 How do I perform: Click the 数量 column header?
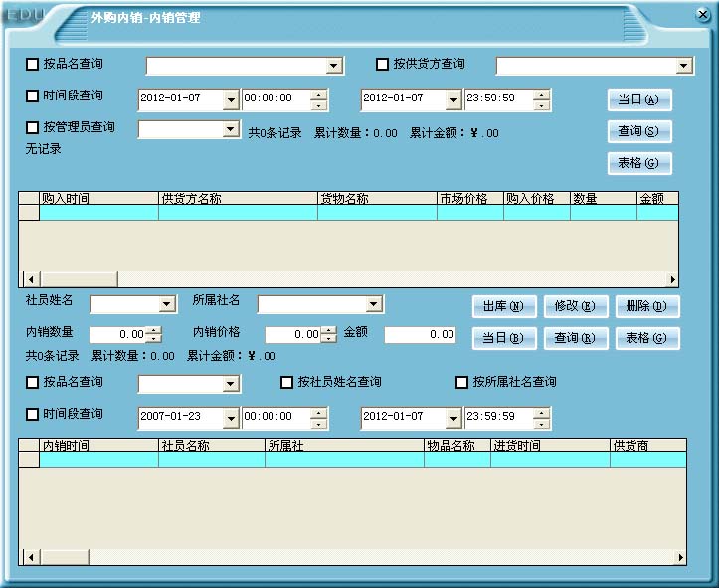click(604, 199)
